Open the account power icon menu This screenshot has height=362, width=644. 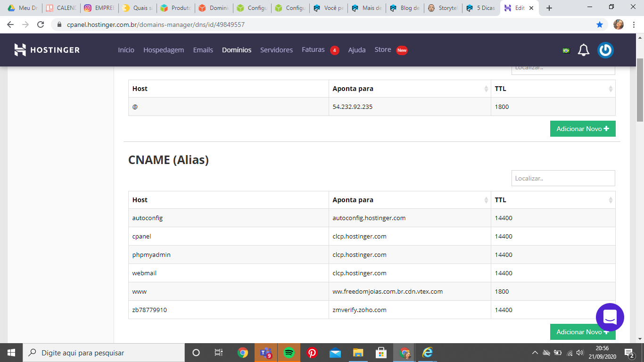[605, 50]
